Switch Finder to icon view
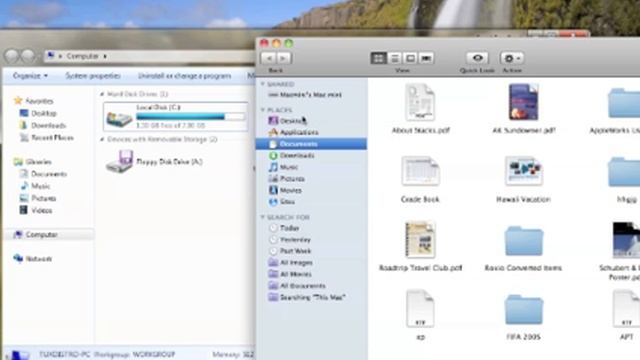The image size is (640, 360). coord(378,58)
